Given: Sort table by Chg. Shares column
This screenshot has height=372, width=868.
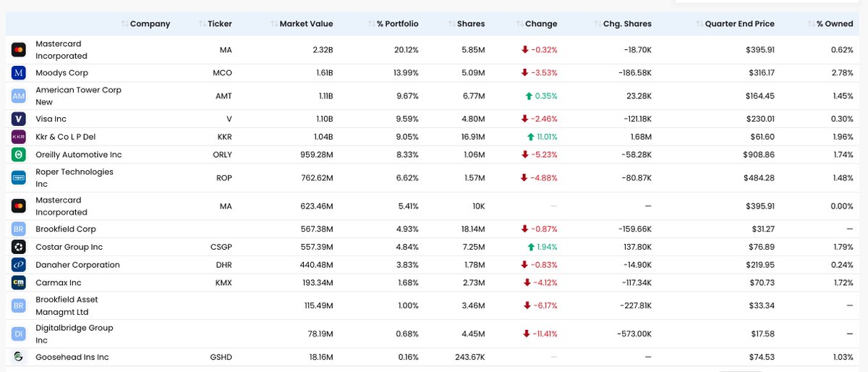Looking at the screenshot, I should pos(621,24).
